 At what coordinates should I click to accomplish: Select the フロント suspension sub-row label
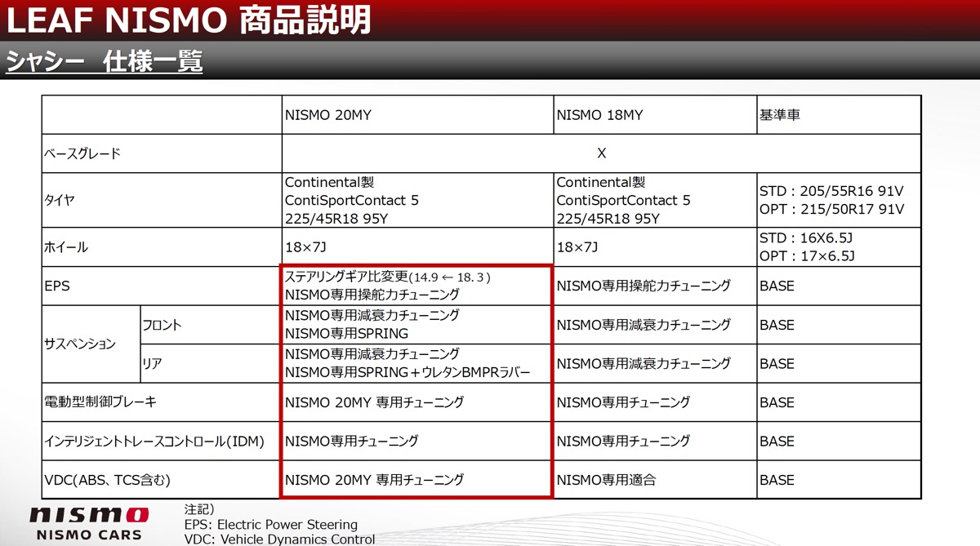click(162, 325)
